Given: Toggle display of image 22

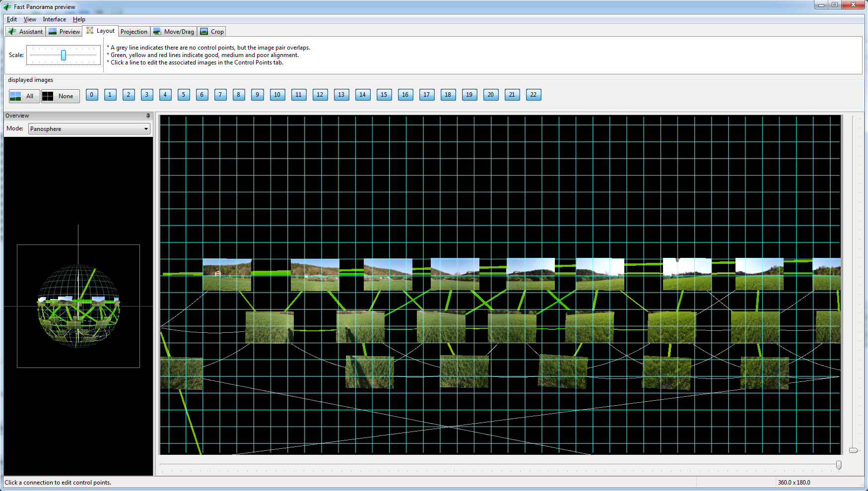Looking at the screenshot, I should 533,95.
